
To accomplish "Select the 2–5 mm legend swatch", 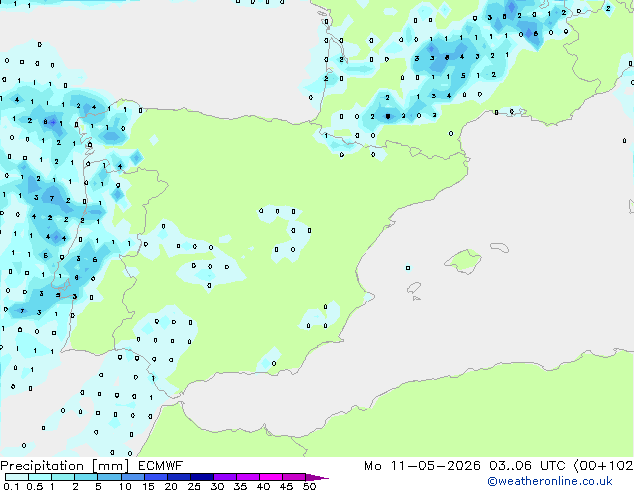I will [86, 477].
